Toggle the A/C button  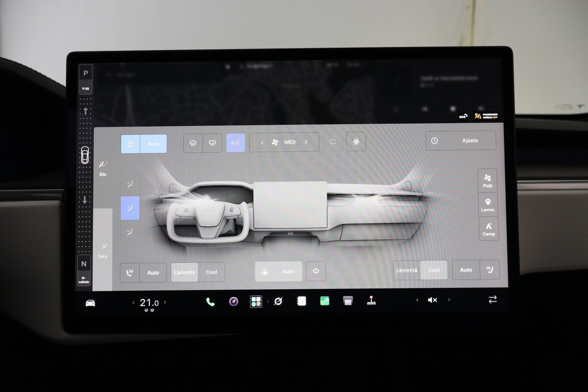click(236, 143)
